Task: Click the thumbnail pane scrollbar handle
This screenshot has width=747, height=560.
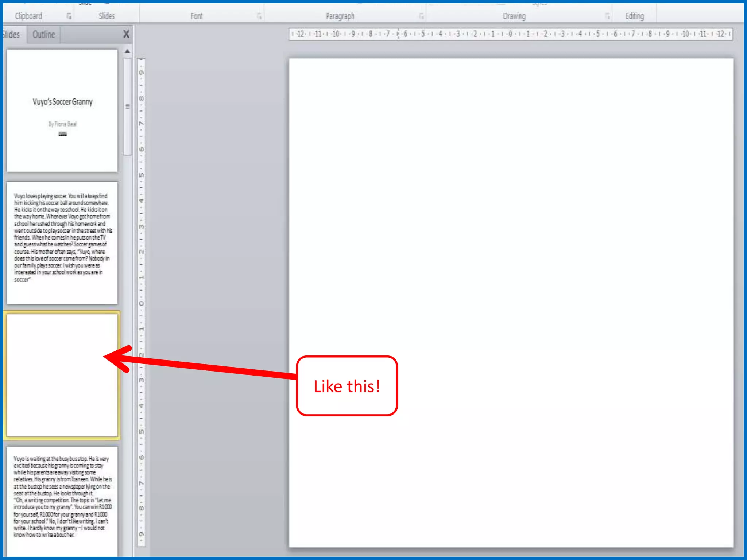Action: [127, 106]
